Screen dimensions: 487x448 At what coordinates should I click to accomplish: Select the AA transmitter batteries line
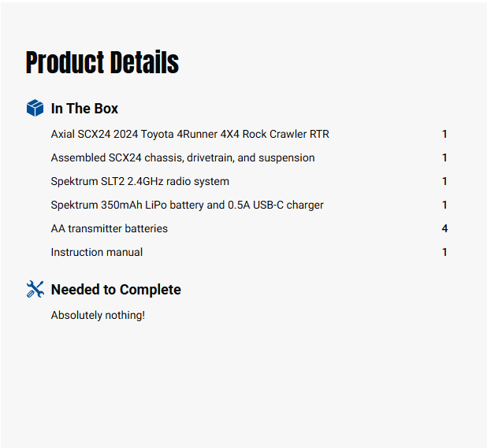pos(110,229)
